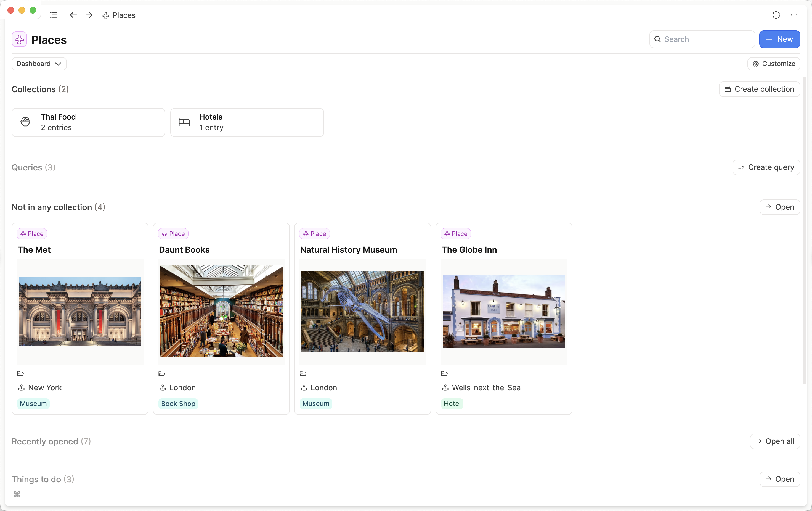This screenshot has height=511, width=812.
Task: Expand the Recently opened section
Action: tap(51, 441)
